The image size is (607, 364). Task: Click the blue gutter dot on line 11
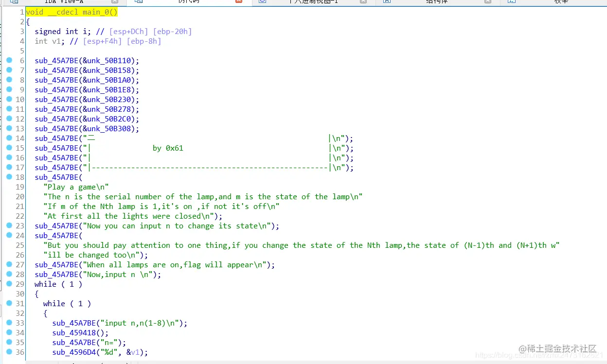tap(9, 109)
